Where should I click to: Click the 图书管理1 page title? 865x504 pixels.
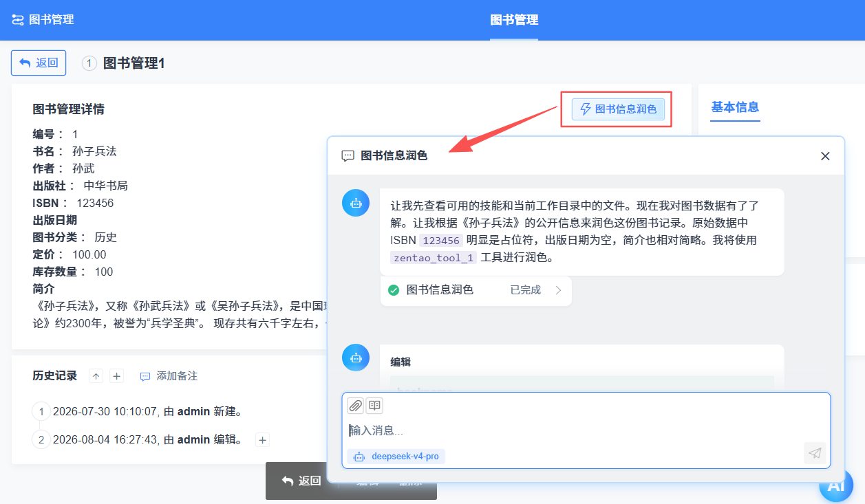[134, 63]
